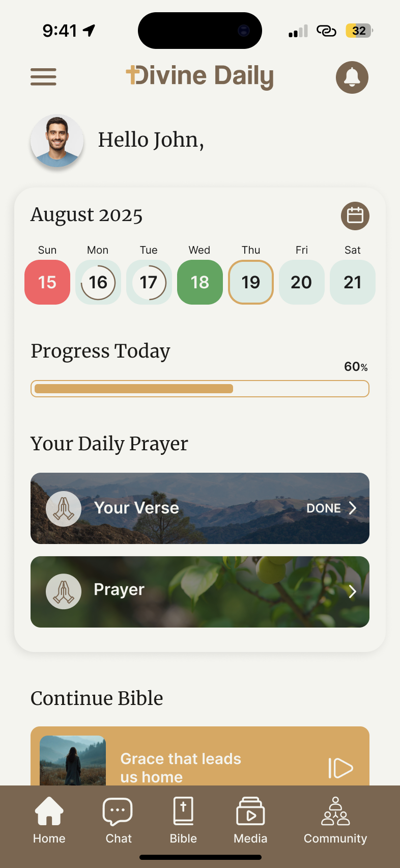The width and height of the screenshot is (400, 868).
Task: Tap the Divine Daily logo
Action: click(x=200, y=76)
